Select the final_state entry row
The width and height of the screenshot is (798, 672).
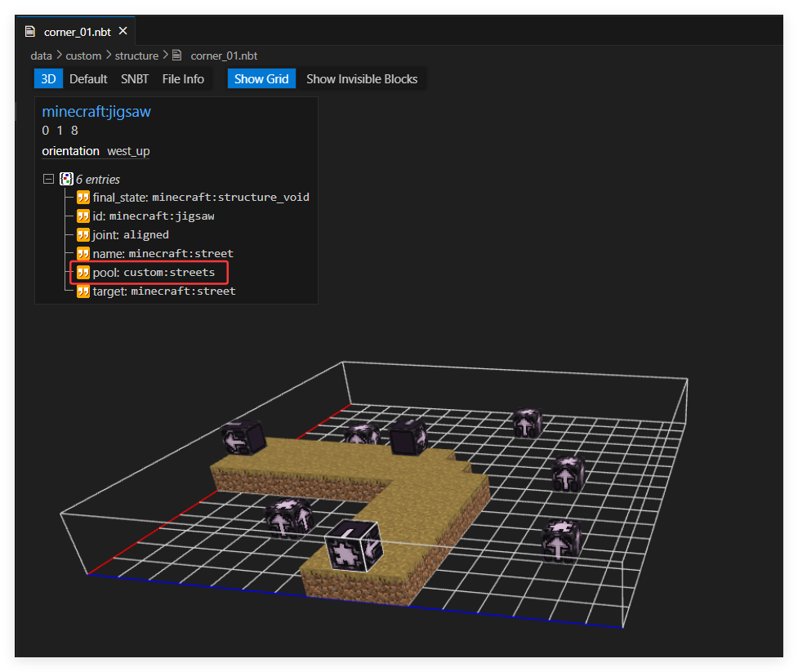pos(193,198)
